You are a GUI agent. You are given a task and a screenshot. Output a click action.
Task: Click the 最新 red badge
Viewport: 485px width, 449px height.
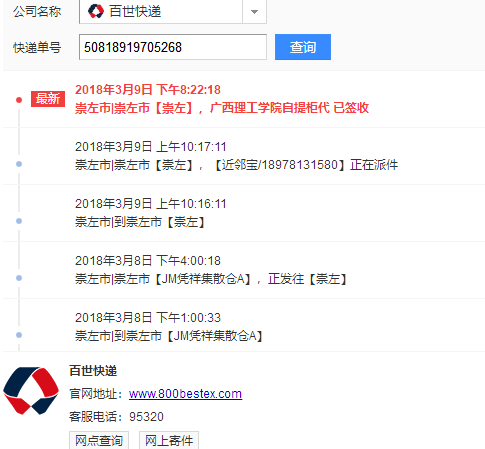48,99
